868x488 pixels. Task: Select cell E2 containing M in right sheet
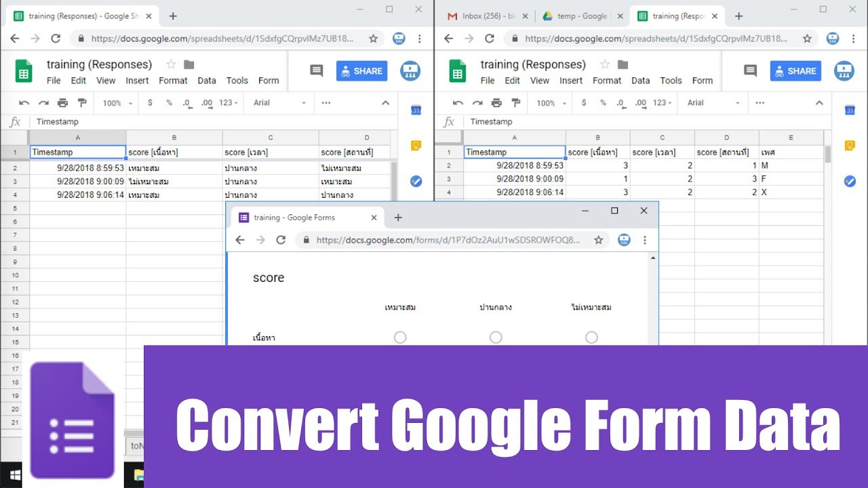[x=791, y=165]
